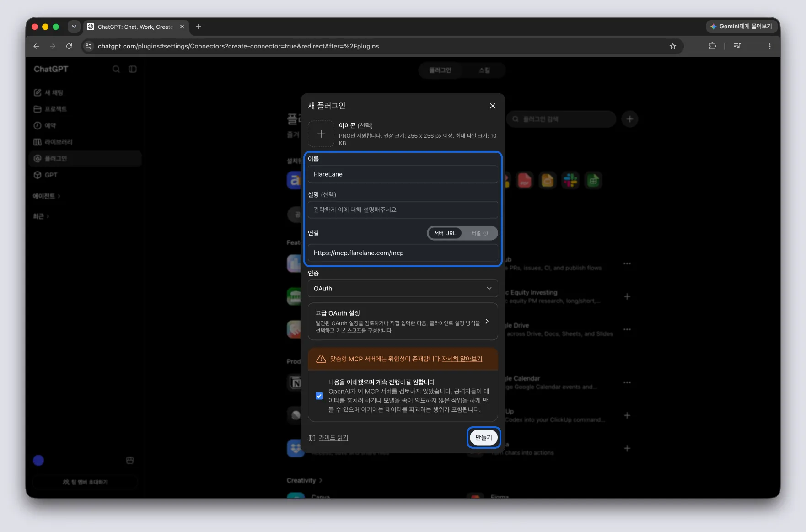Open the Chrome three-dot menu
Screen dimensions: 806x532
pyautogui.click(x=770, y=46)
